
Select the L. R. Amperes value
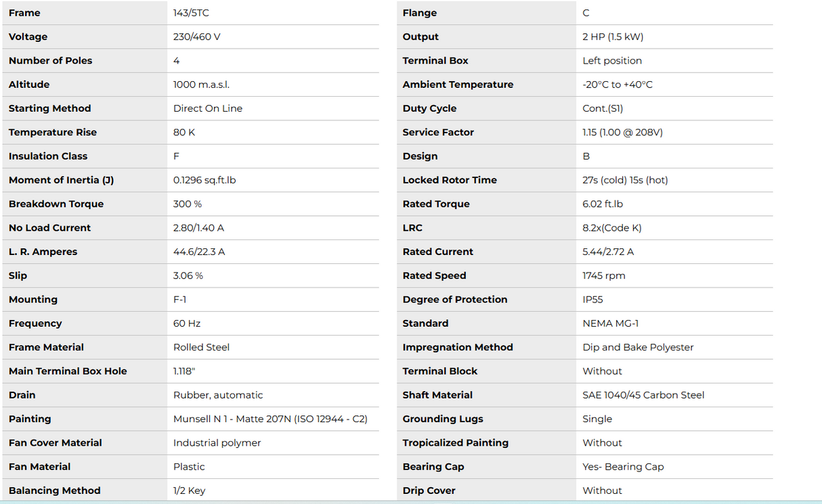pos(199,252)
